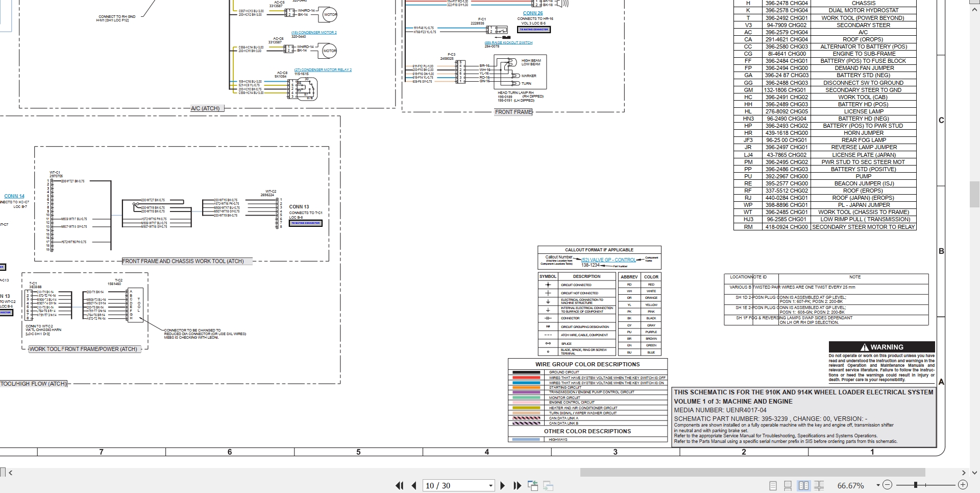Follow the CONN 26 link
The image size is (980, 493).
[533, 13]
